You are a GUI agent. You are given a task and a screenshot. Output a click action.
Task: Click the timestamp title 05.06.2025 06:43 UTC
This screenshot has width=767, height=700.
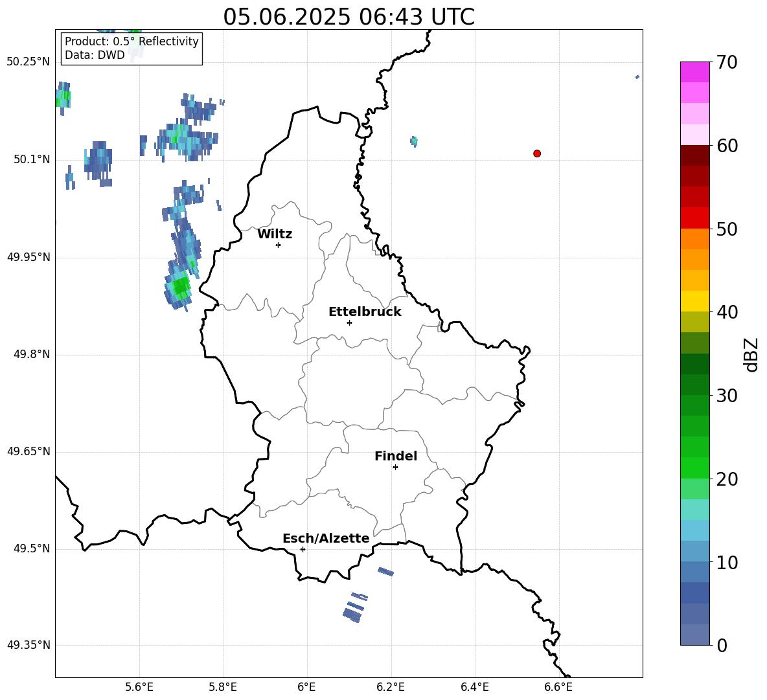point(349,17)
